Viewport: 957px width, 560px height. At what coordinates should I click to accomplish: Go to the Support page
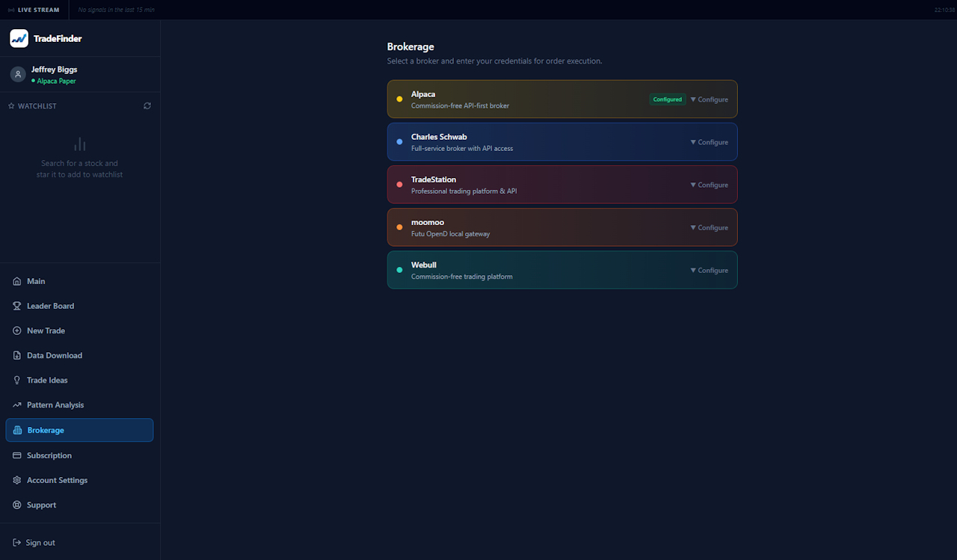[79, 505]
